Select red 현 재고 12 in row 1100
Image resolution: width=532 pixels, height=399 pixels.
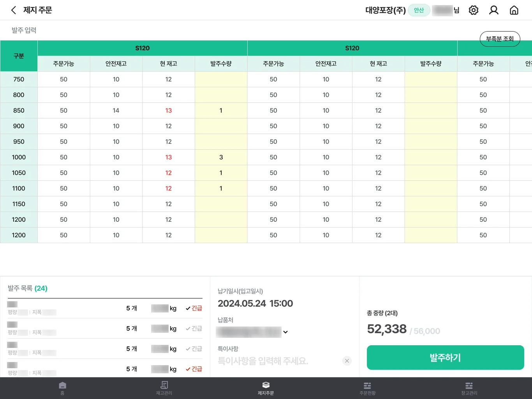(x=169, y=189)
